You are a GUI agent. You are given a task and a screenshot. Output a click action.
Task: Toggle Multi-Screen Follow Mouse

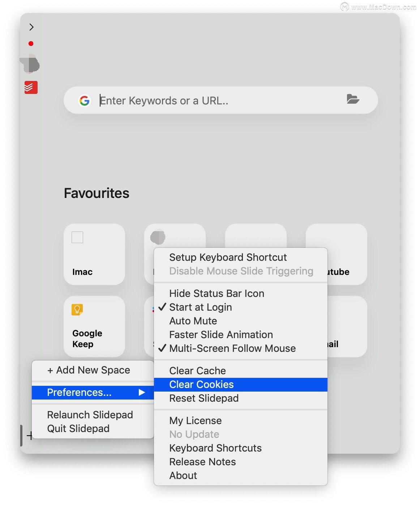pyautogui.click(x=241, y=348)
